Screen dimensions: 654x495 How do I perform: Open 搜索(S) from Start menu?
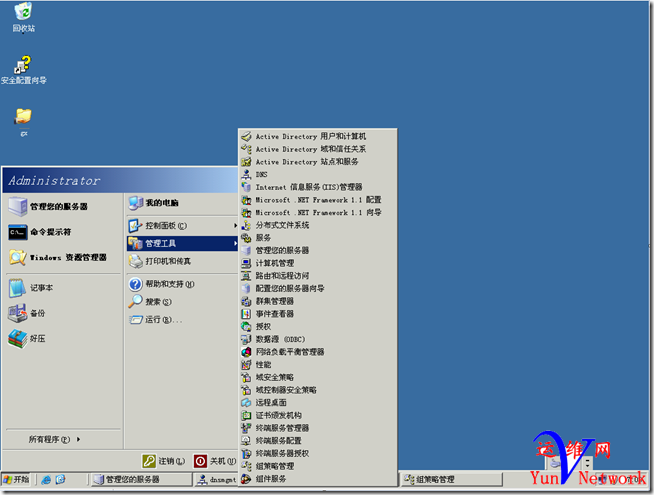coord(182,302)
